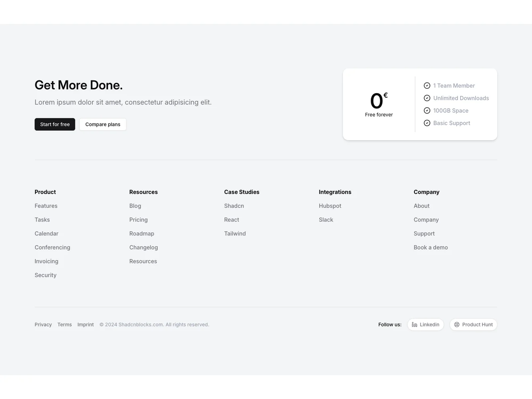Click the Product Hunt icon
The image size is (532, 399).
[x=457, y=325]
